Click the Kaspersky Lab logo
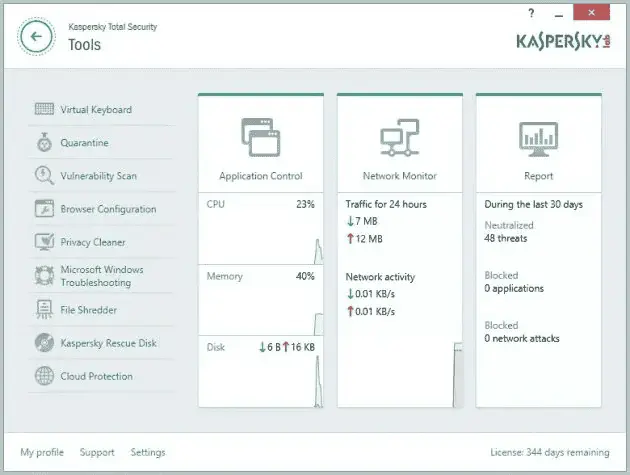The image size is (630, 475). 563,42
